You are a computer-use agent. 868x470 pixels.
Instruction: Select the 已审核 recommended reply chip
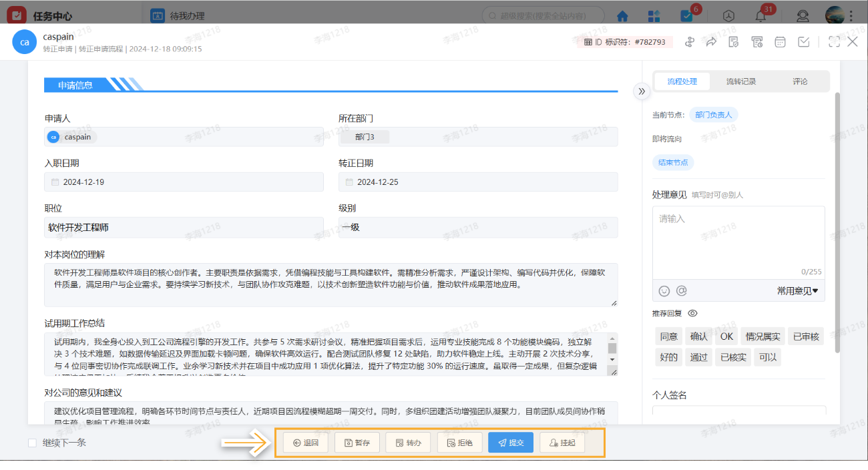point(805,336)
